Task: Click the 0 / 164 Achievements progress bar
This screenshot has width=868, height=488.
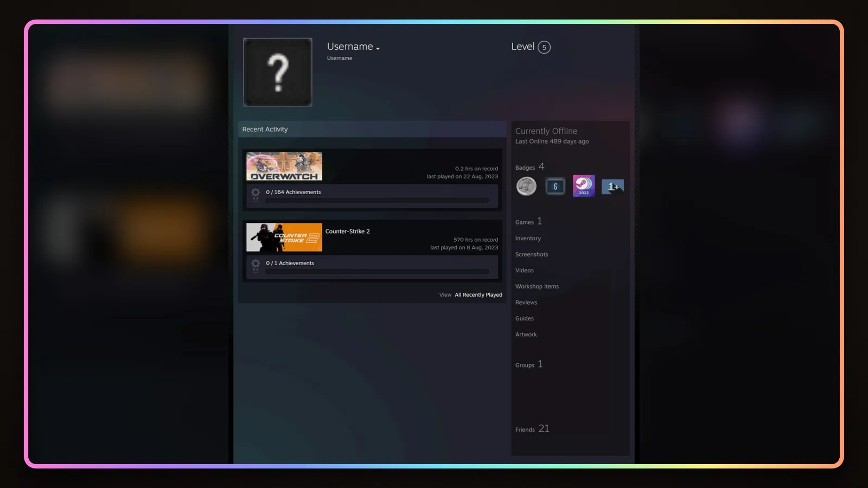Action: 377,201
